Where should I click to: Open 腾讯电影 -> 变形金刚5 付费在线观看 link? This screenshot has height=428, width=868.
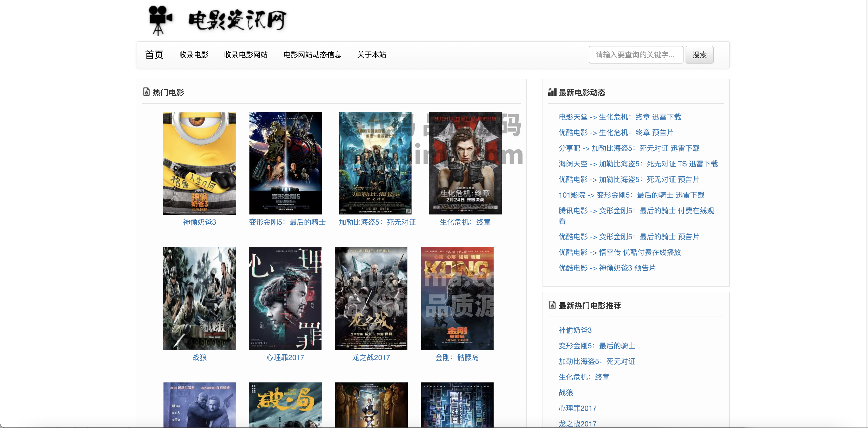636,216
